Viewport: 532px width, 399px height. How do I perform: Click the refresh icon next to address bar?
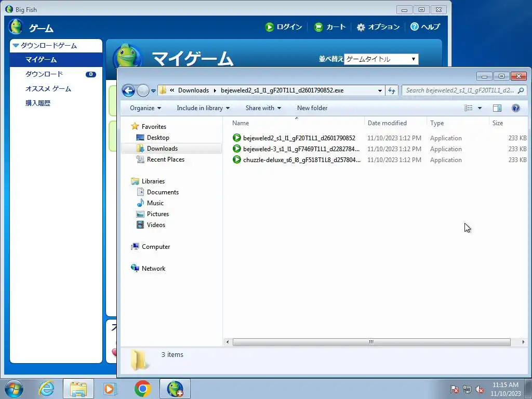[392, 90]
